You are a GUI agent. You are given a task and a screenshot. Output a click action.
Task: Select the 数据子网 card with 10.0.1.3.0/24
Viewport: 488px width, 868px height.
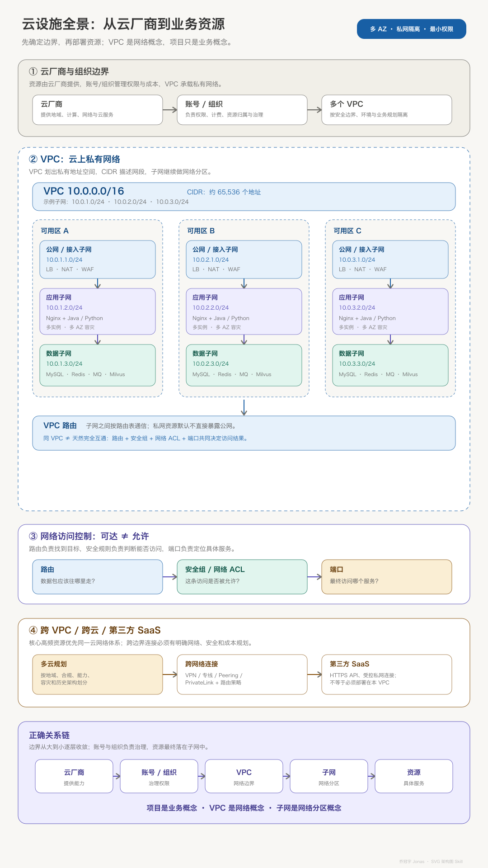point(98,365)
